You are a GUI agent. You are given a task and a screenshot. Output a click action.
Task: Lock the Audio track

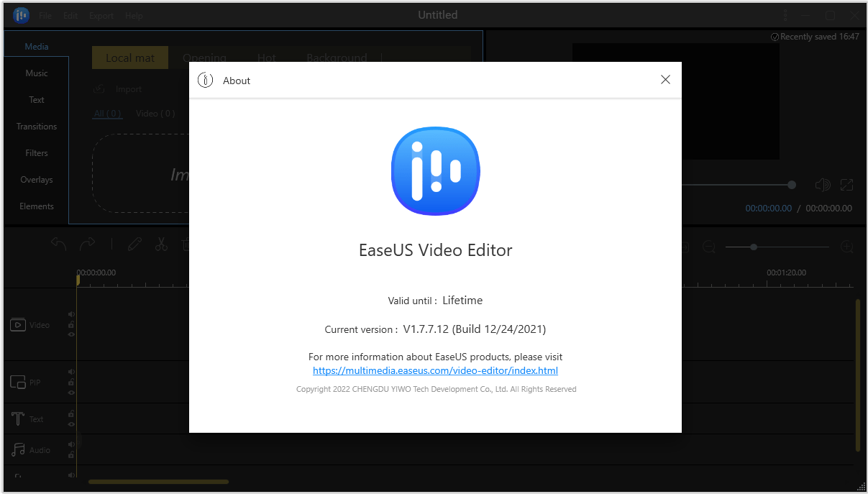[x=71, y=455]
